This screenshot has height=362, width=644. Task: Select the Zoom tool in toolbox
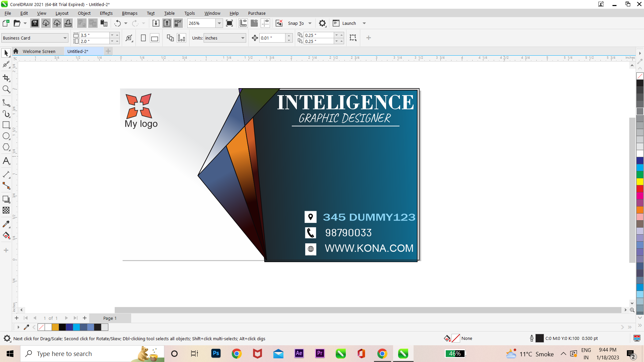(x=6, y=89)
